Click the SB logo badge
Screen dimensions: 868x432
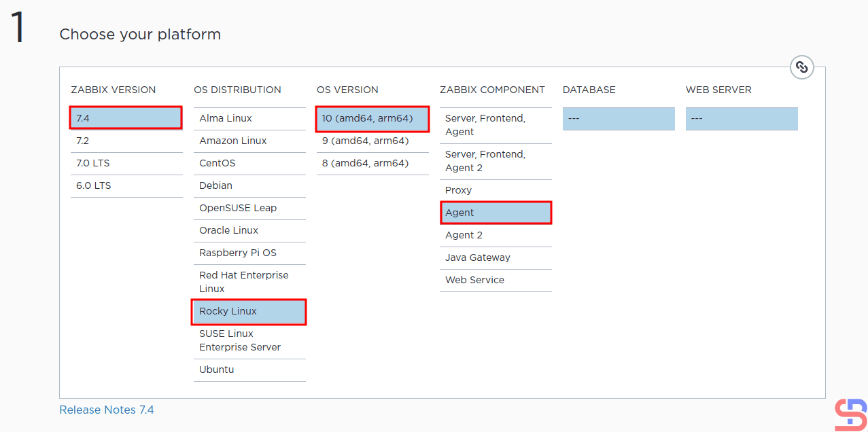coord(850,414)
